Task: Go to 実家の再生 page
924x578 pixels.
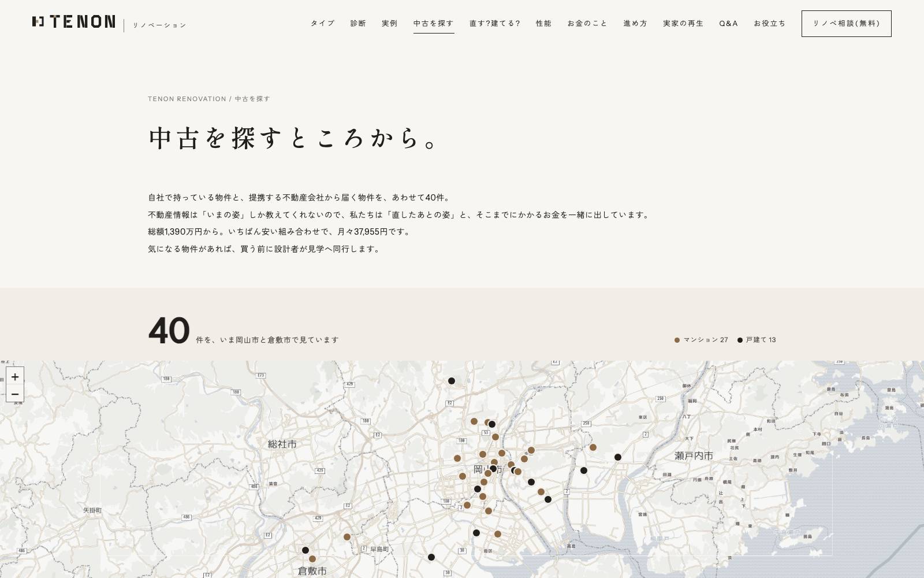Action: point(683,23)
